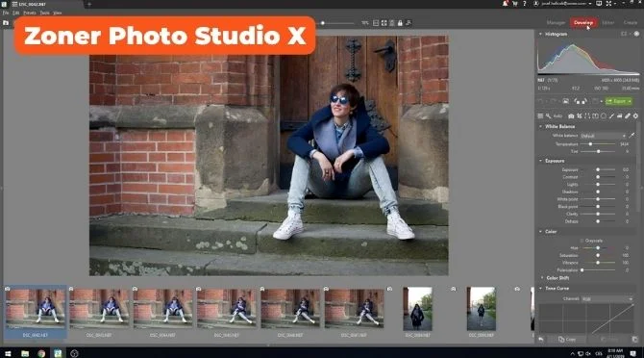Switch to the Develop tab
The width and height of the screenshot is (644, 358).
click(583, 22)
